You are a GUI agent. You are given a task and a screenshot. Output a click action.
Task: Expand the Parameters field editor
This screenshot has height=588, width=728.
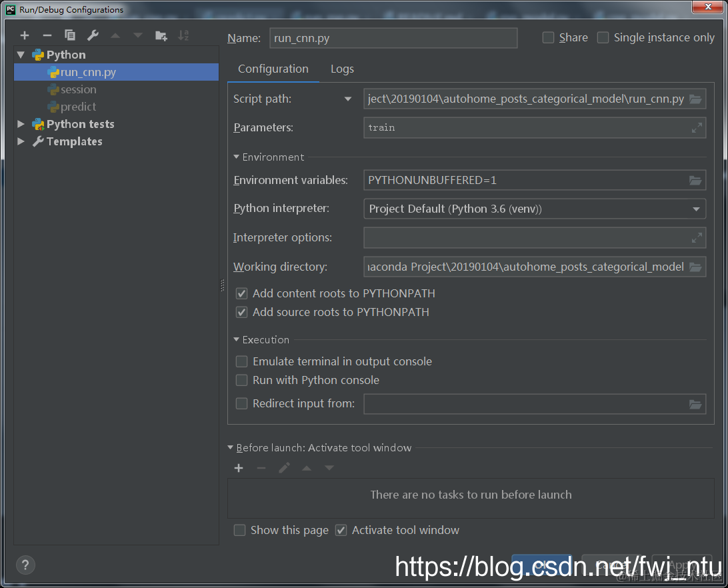pyautogui.click(x=697, y=128)
